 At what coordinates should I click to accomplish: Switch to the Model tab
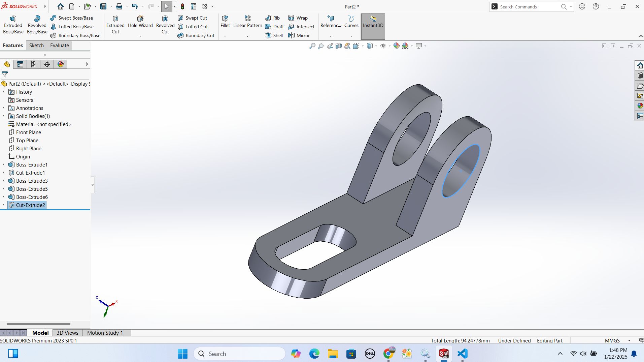(40, 333)
